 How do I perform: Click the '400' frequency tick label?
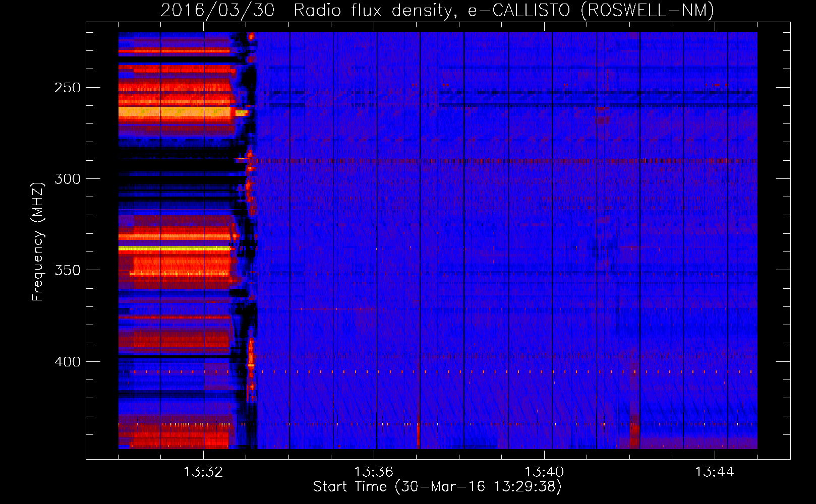[x=68, y=362]
